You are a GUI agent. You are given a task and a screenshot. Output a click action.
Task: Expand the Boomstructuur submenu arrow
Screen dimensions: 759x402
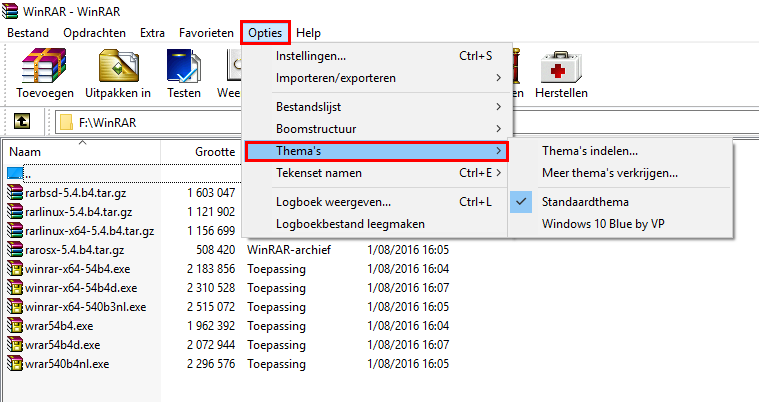498,128
